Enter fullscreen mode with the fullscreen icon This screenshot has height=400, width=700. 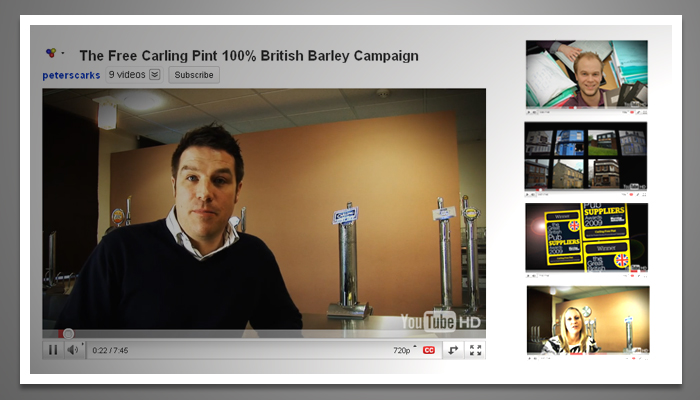pos(475,350)
